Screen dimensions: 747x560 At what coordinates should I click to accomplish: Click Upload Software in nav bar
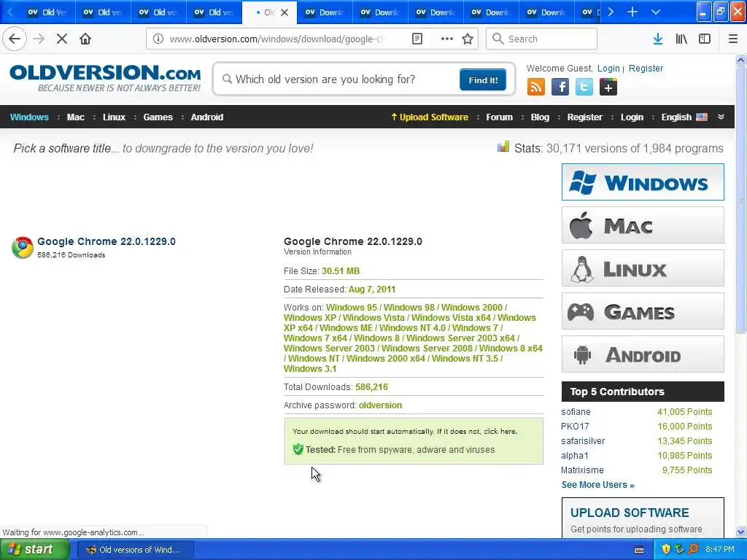point(430,117)
